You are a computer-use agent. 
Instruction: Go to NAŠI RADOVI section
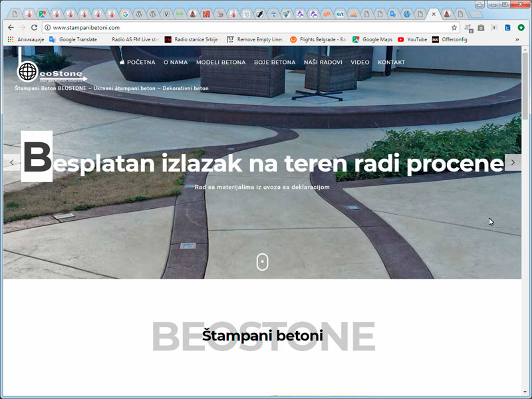tap(323, 62)
